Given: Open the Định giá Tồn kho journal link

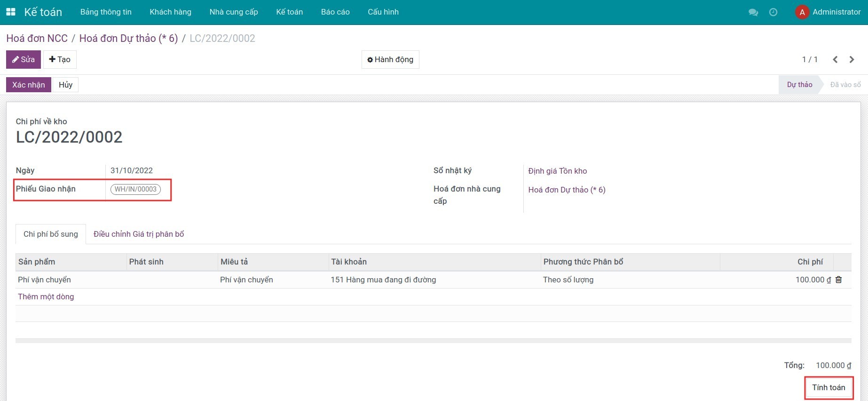Looking at the screenshot, I should [x=557, y=171].
